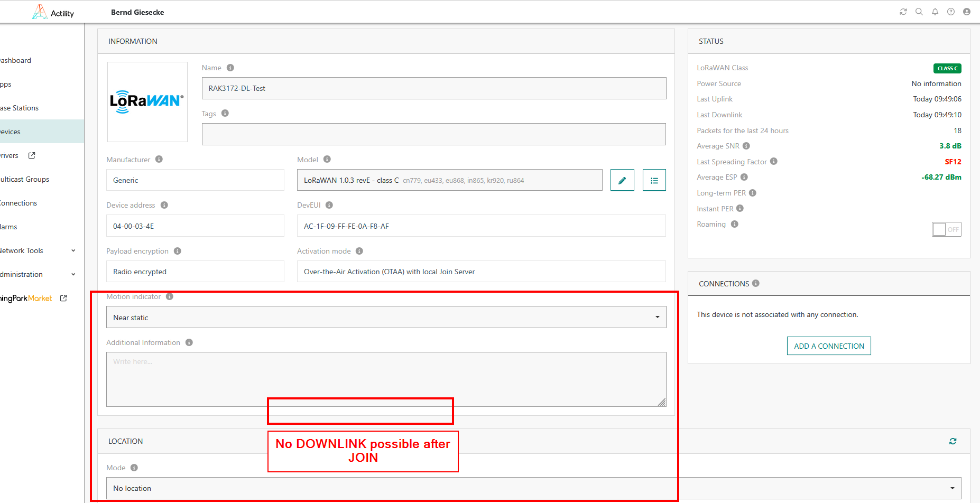The width and height of the screenshot is (980, 503).
Task: Click the refresh icon in top bar
Action: click(x=903, y=12)
